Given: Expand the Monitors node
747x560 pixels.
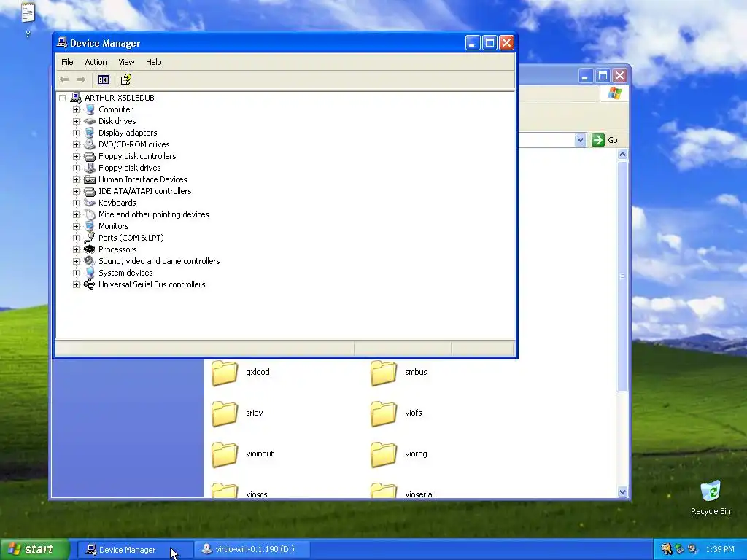Looking at the screenshot, I should tap(76, 226).
